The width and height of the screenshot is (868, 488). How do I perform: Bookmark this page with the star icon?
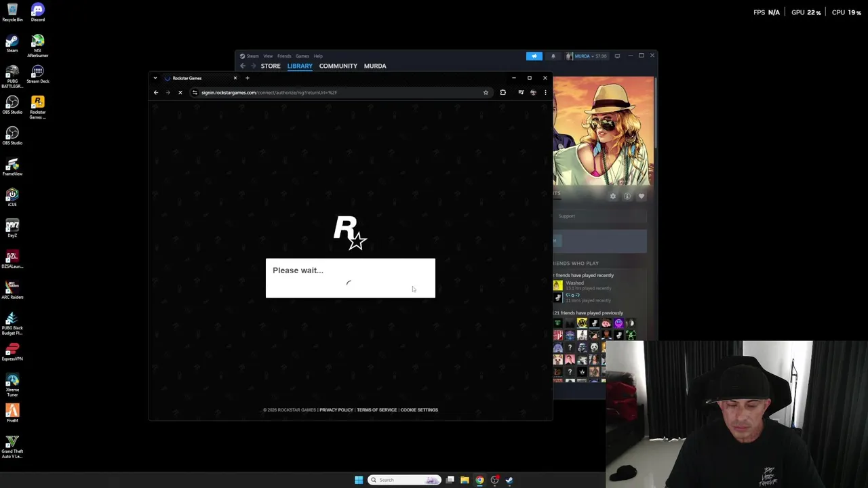tap(486, 92)
